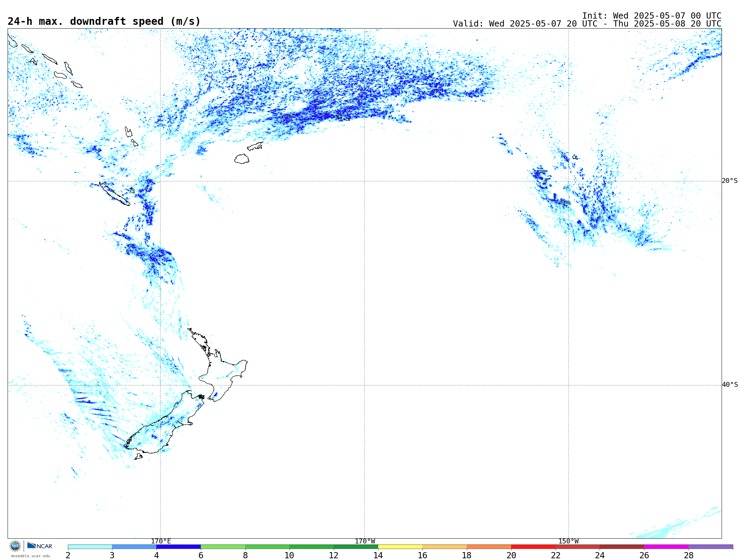This screenshot has width=744, height=560.
Task: Click the 170°E longitude label
Action: coord(161,541)
